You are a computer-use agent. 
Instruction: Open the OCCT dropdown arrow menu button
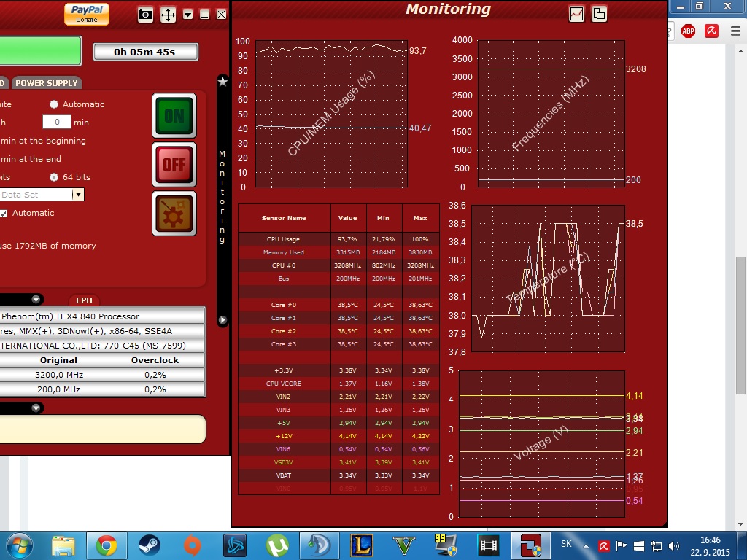click(x=187, y=15)
